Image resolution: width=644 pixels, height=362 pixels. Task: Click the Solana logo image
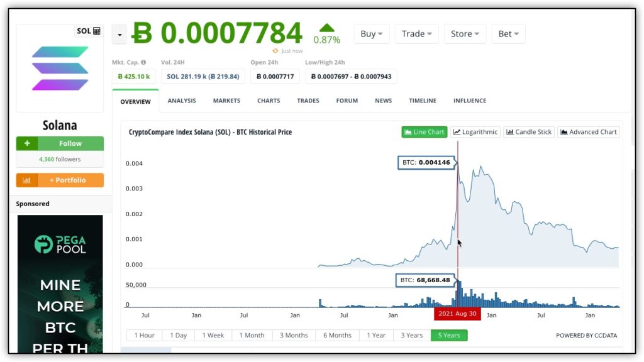pyautogui.click(x=60, y=69)
